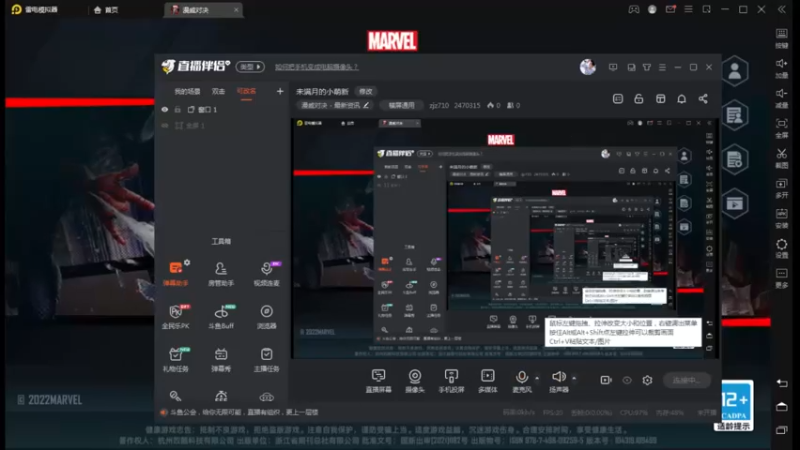This screenshot has width=800, height=450.
Task: Click the emulator 截图 screenshot scissors
Action: pos(782,157)
